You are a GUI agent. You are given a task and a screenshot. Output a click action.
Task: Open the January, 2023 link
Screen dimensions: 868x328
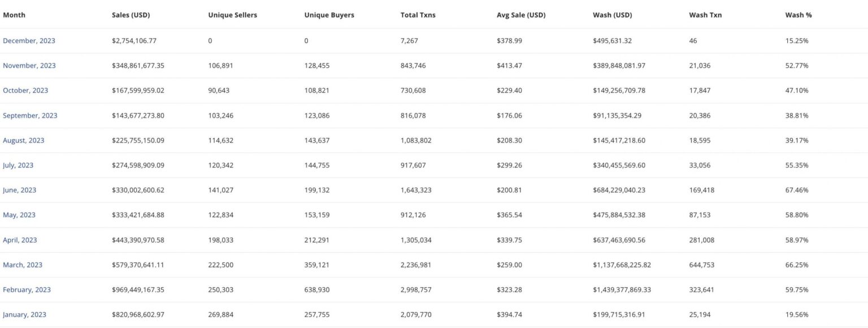tap(24, 314)
